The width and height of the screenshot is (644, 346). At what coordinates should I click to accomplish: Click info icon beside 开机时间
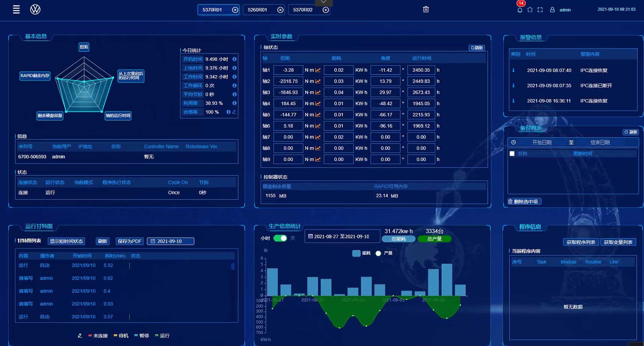click(235, 59)
